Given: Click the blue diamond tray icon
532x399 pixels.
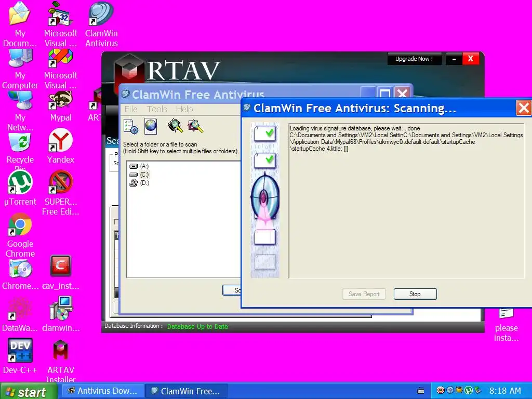Looking at the screenshot, I should click(x=450, y=391).
